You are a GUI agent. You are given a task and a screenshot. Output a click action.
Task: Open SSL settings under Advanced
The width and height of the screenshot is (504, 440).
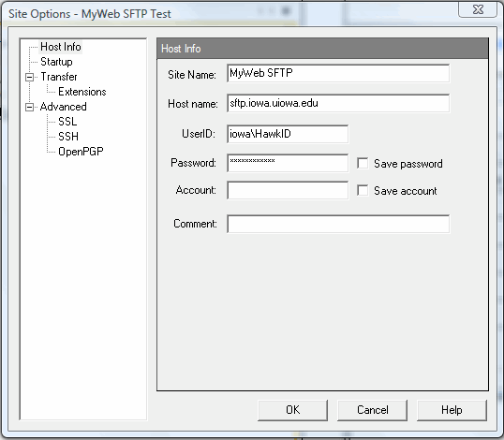coord(67,122)
